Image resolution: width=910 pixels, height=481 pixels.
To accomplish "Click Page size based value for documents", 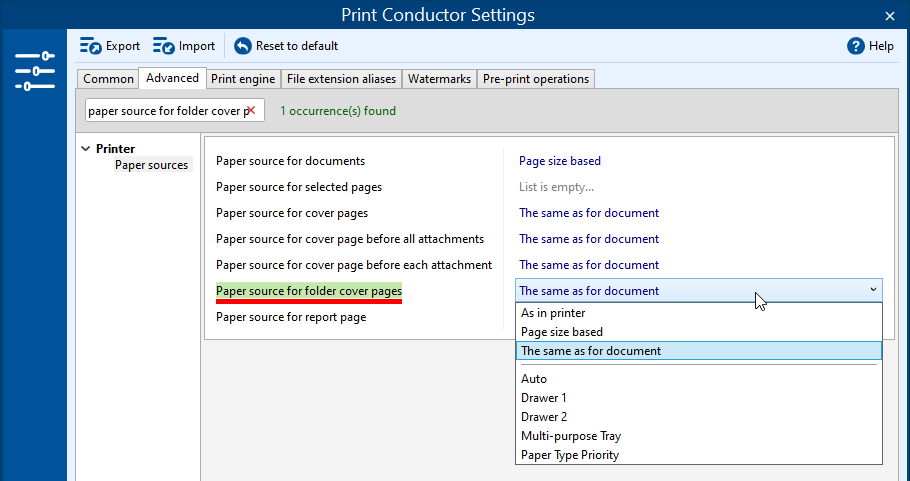I will click(x=560, y=161).
